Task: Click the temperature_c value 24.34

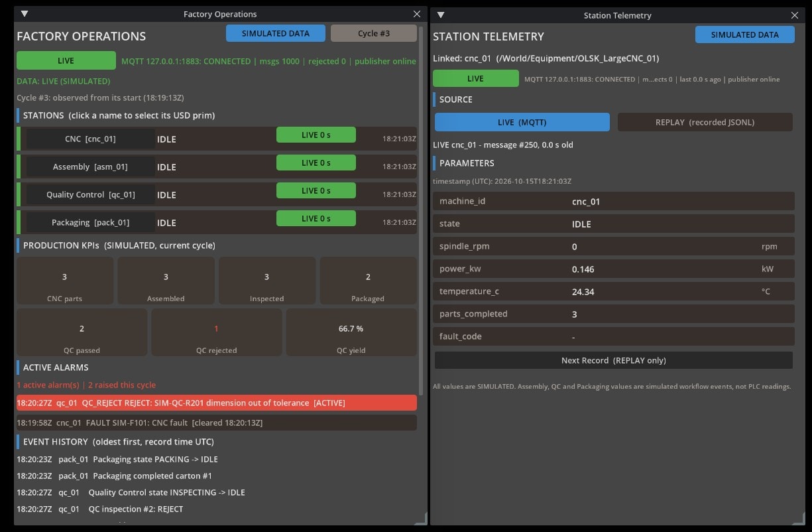Action: pyautogui.click(x=583, y=292)
